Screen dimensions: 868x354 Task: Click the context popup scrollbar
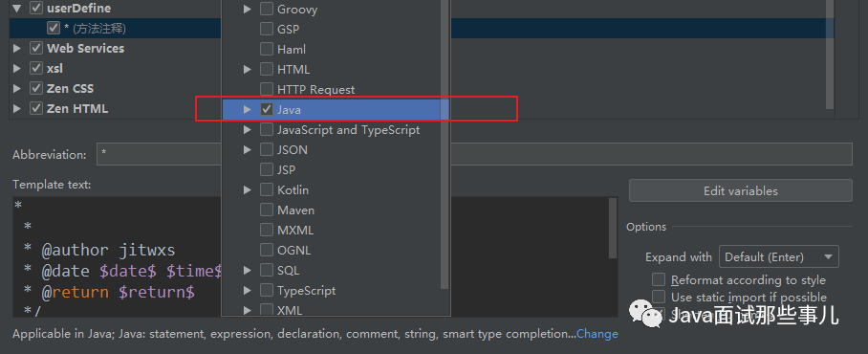point(445,144)
